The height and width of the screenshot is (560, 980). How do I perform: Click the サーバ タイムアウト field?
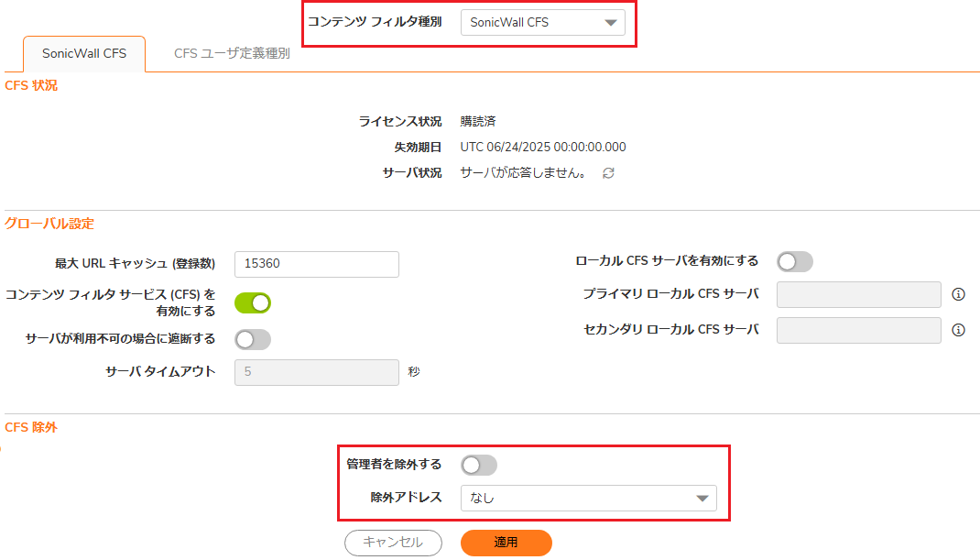click(317, 372)
